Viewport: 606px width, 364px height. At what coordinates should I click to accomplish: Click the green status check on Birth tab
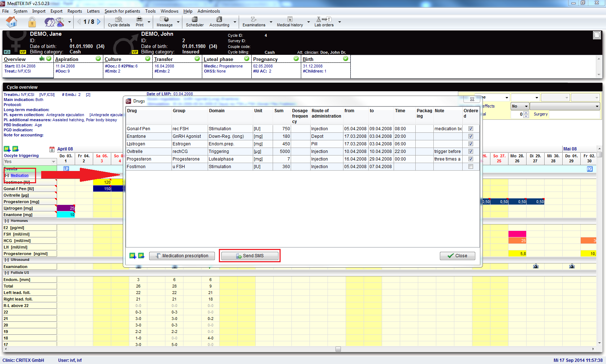pos(346,58)
